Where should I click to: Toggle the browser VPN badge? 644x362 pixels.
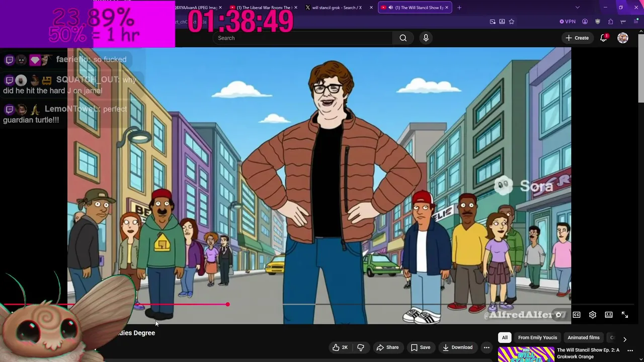(x=568, y=22)
